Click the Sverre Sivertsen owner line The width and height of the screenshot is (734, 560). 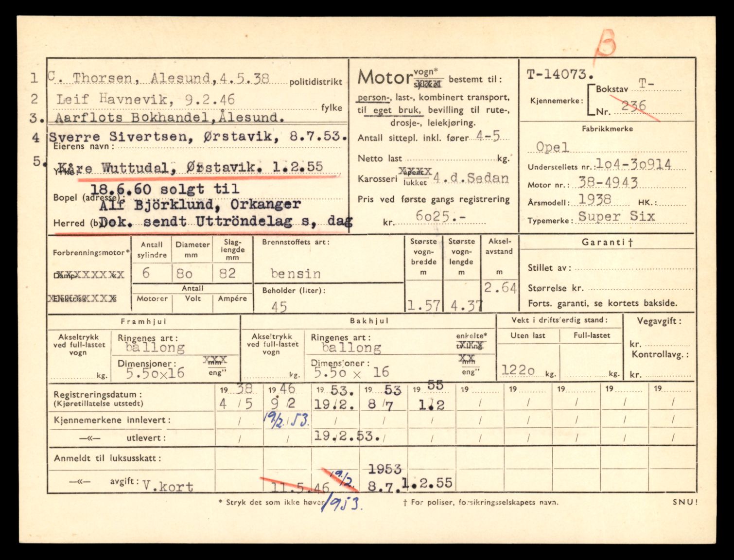198,137
